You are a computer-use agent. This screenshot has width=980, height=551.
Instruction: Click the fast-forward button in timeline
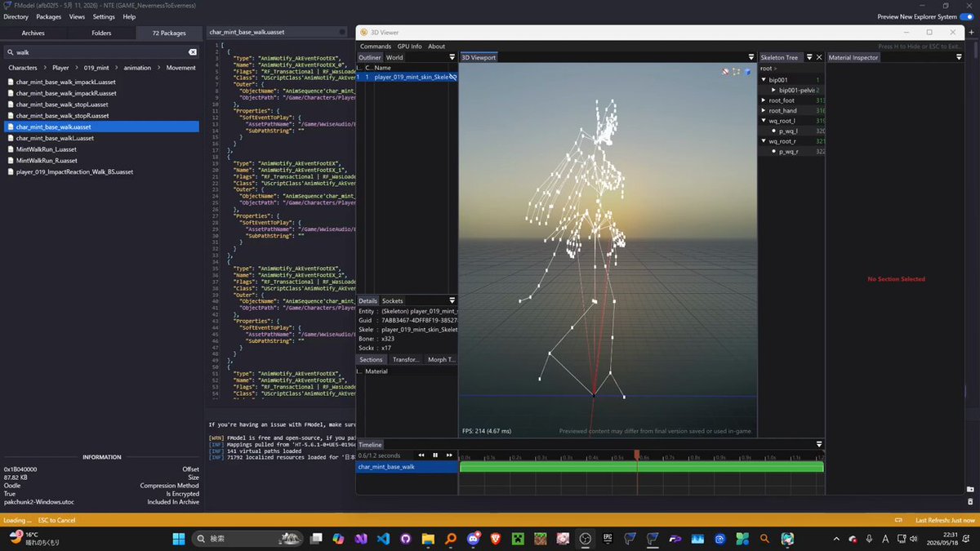click(x=449, y=455)
